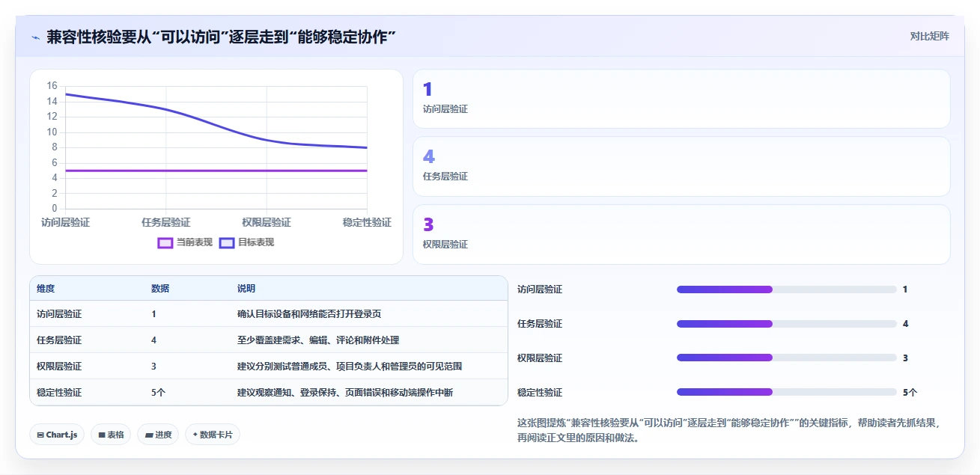This screenshot has width=980, height=475.
Task: Click the 权限层验证 chart axis label
Action: [x=267, y=223]
